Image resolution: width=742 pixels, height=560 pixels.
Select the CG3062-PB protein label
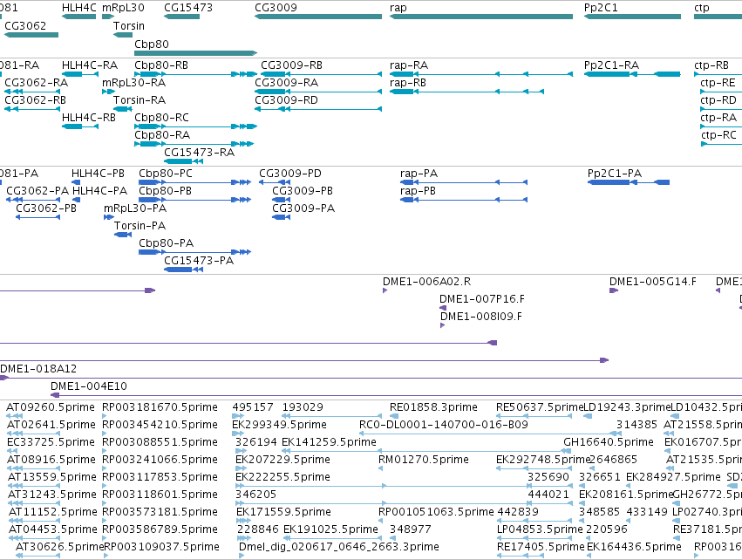pyautogui.click(x=46, y=208)
